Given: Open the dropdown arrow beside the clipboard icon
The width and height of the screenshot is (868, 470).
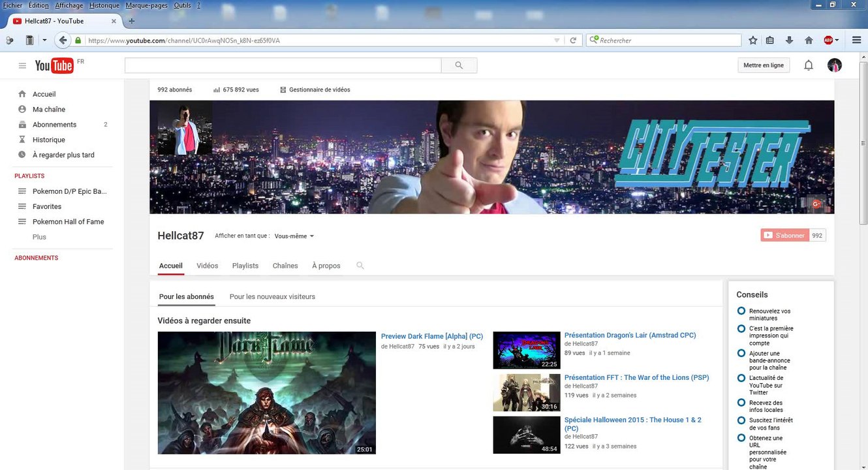Looking at the screenshot, I should tap(44, 40).
